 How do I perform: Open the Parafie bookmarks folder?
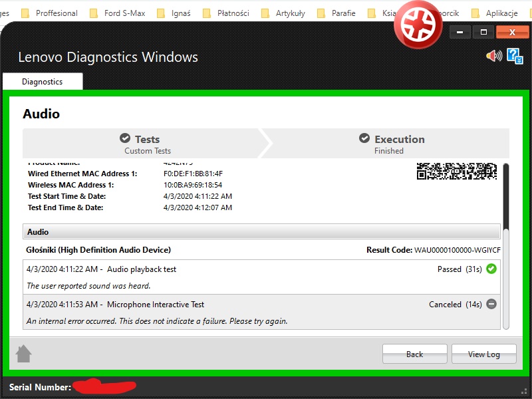click(x=336, y=13)
